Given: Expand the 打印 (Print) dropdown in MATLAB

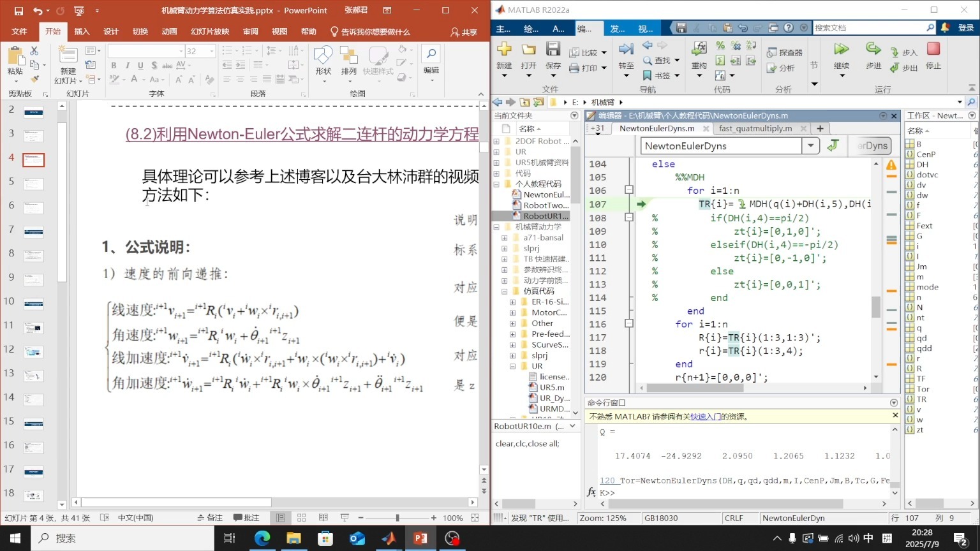Looking at the screenshot, I should click(604, 68).
